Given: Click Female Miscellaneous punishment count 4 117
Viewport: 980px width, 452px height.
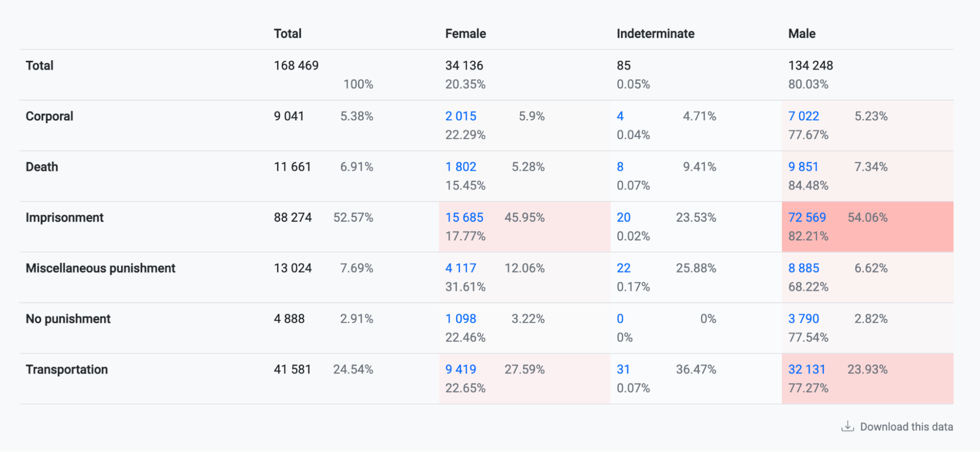Looking at the screenshot, I should [460, 268].
